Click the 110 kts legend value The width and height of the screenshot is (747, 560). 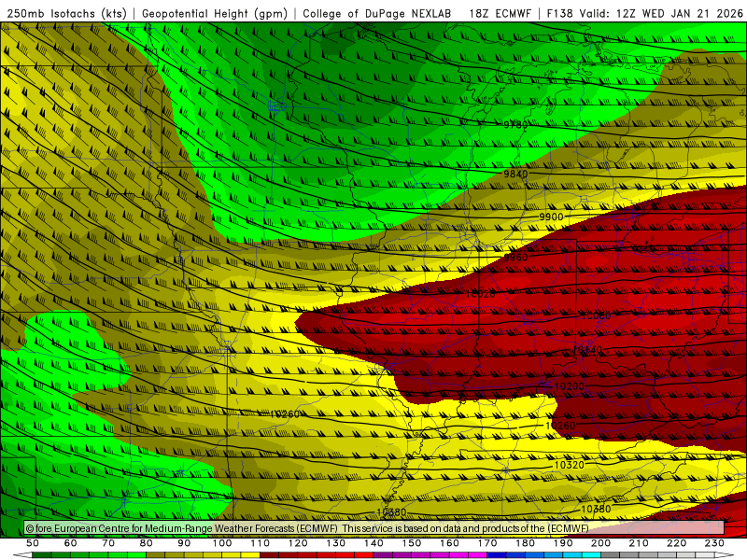[260, 543]
